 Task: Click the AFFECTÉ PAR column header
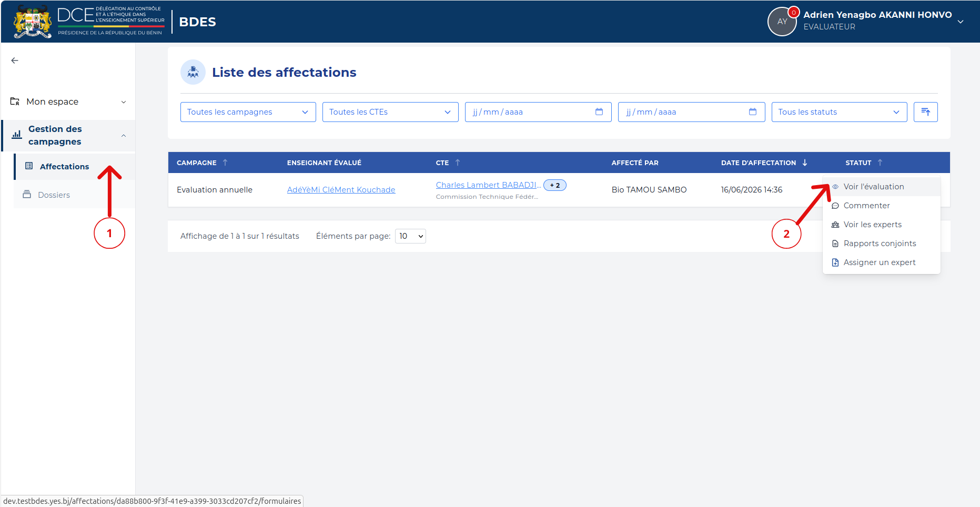pyautogui.click(x=635, y=163)
